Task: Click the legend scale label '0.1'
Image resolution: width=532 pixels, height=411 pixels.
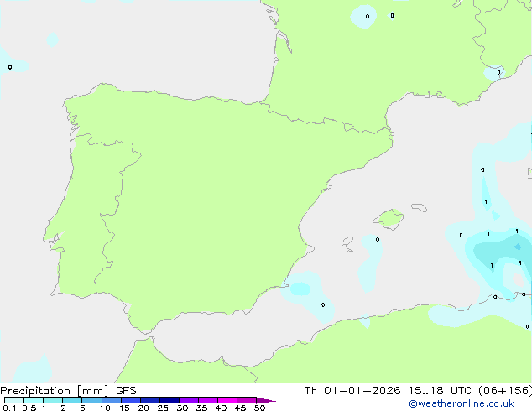Action: 9,408
